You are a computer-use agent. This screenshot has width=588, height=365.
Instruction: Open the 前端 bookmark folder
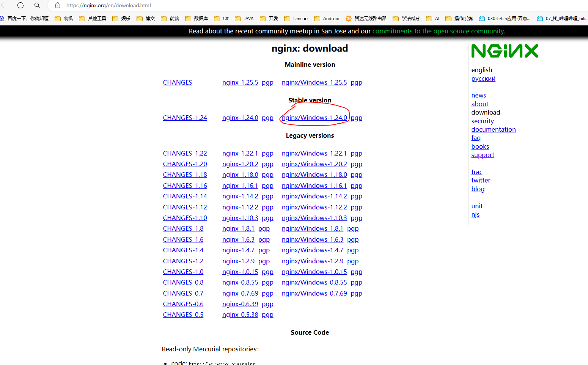[x=170, y=18]
